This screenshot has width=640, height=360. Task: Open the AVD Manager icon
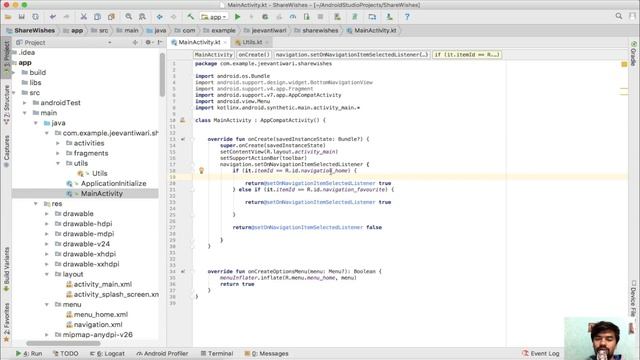[337, 17]
